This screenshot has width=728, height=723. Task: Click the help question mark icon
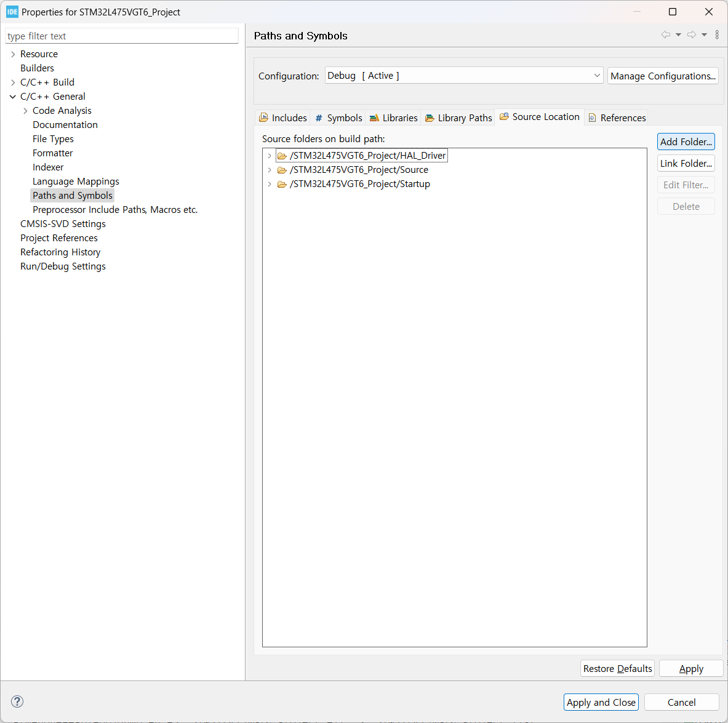17,701
